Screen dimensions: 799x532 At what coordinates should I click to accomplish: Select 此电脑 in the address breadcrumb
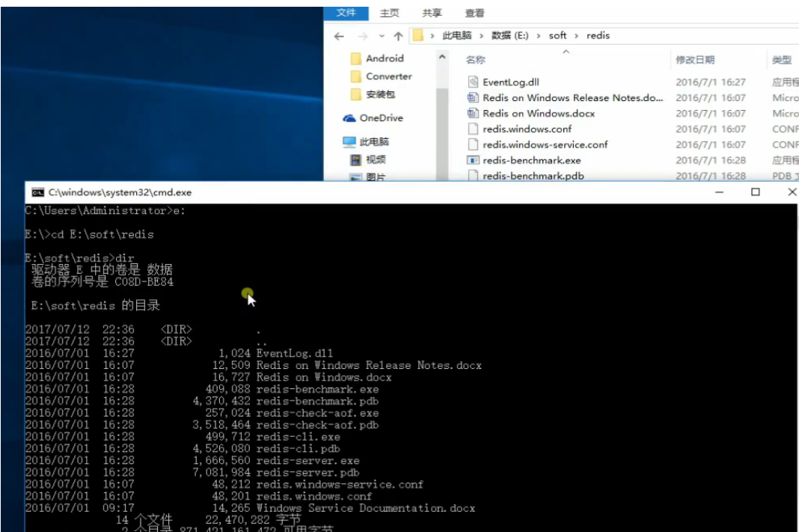456,35
